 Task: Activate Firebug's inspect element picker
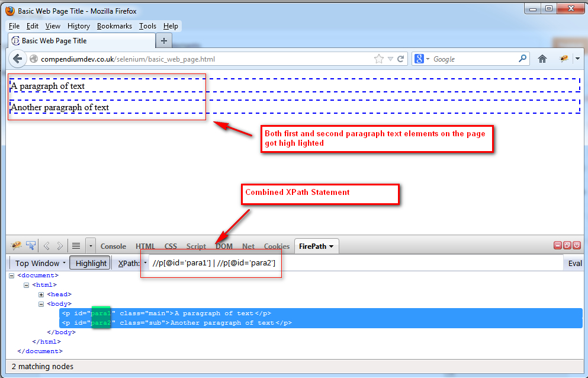pyautogui.click(x=30, y=245)
